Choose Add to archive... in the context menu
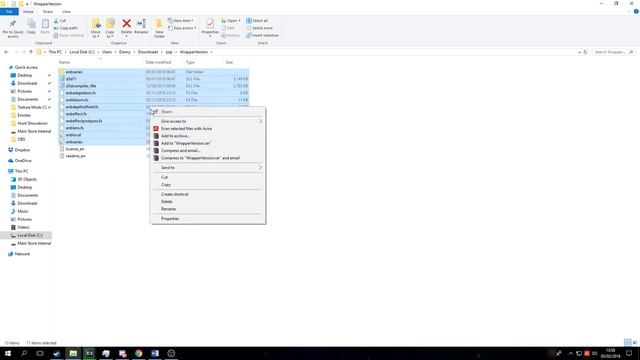This screenshot has width=640, height=360. click(x=207, y=136)
